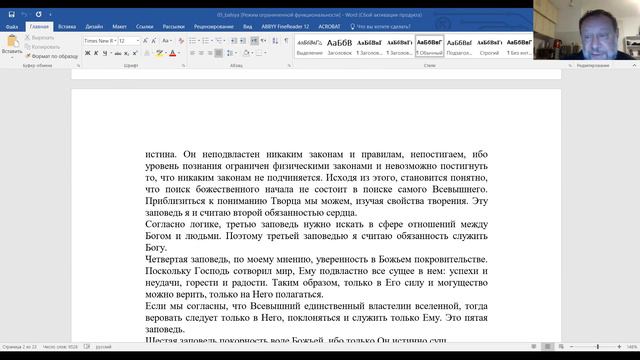Open the ABBYY FineReader 12 tab
Screen dimensions: 640x360
[x=285, y=27]
